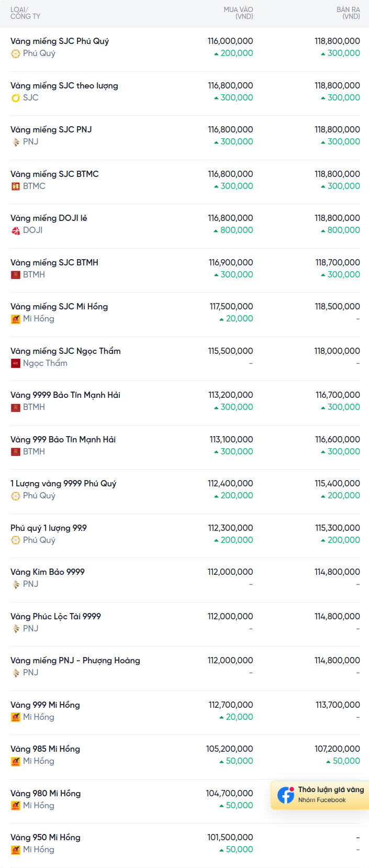Screen dimensions: 369x868
Task: Click the BÁN RA (VND) column header
Action: (x=348, y=13)
